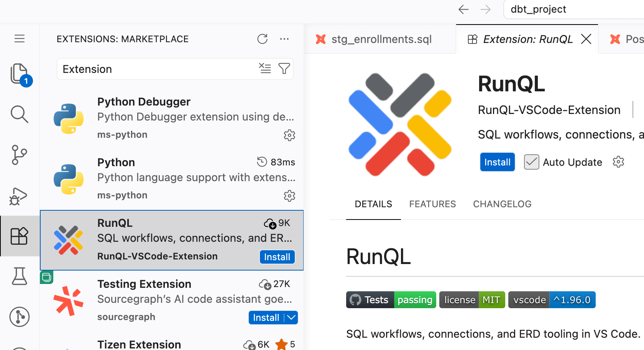Open the Testing flask view

(20, 276)
